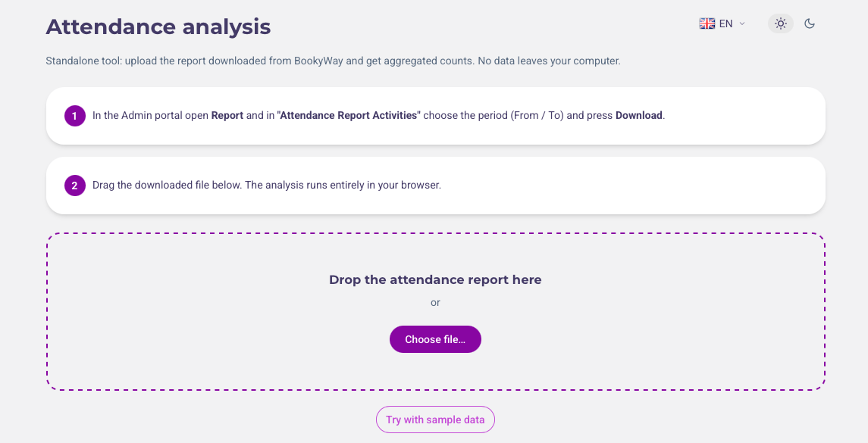Viewport: 868px width, 443px height.
Task: Try with sample data
Action: click(435, 420)
